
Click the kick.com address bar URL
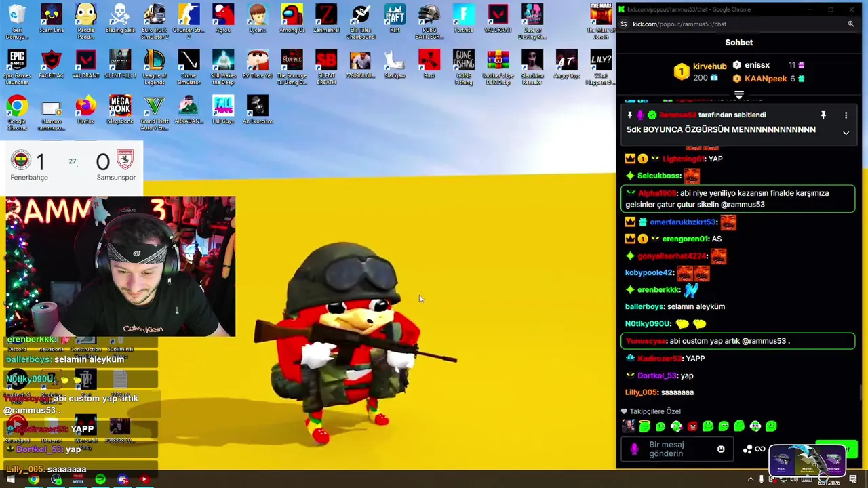(x=679, y=24)
